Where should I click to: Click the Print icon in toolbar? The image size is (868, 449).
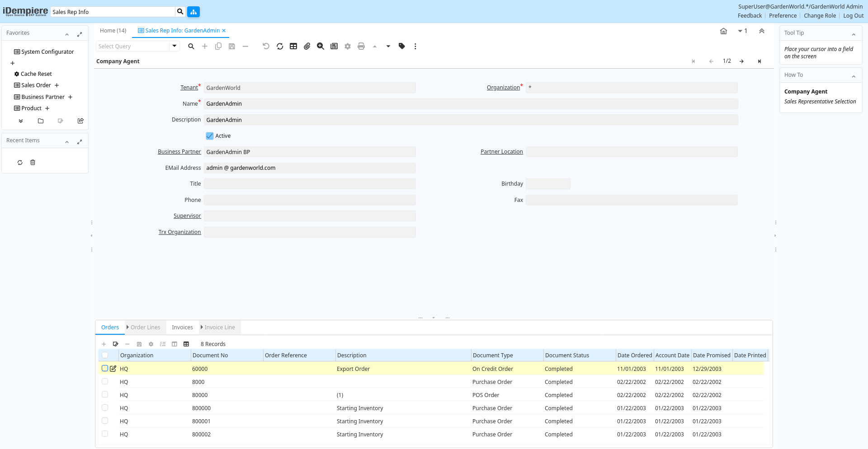click(x=361, y=46)
